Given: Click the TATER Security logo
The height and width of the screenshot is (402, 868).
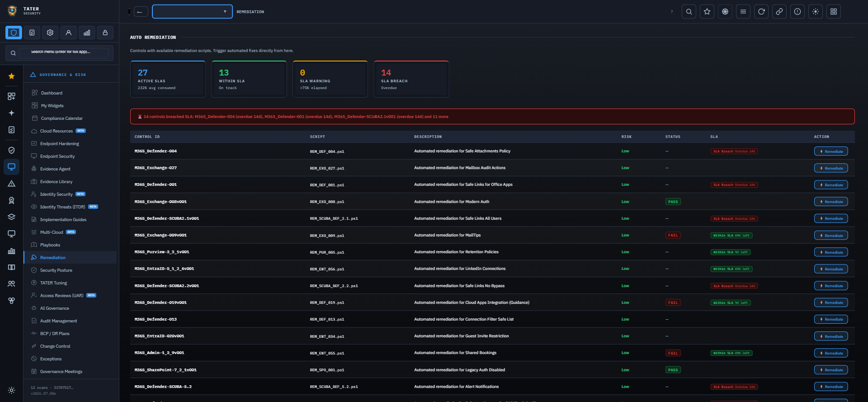Looking at the screenshot, I should [x=24, y=10].
